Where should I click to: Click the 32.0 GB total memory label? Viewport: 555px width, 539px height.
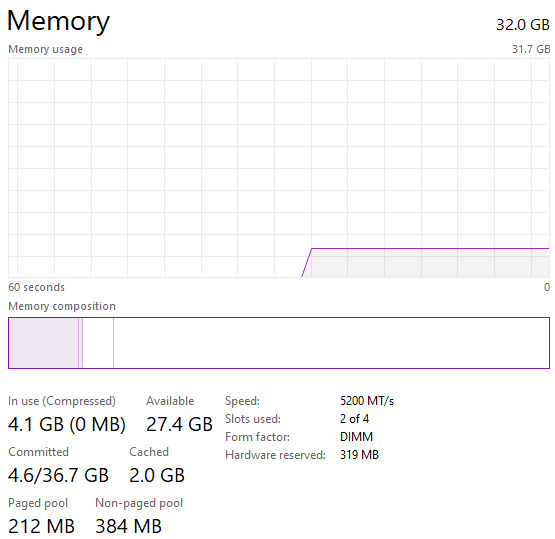(x=523, y=25)
